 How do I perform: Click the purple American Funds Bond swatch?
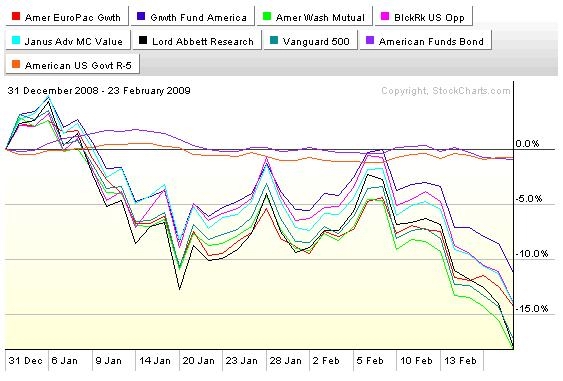[x=370, y=40]
